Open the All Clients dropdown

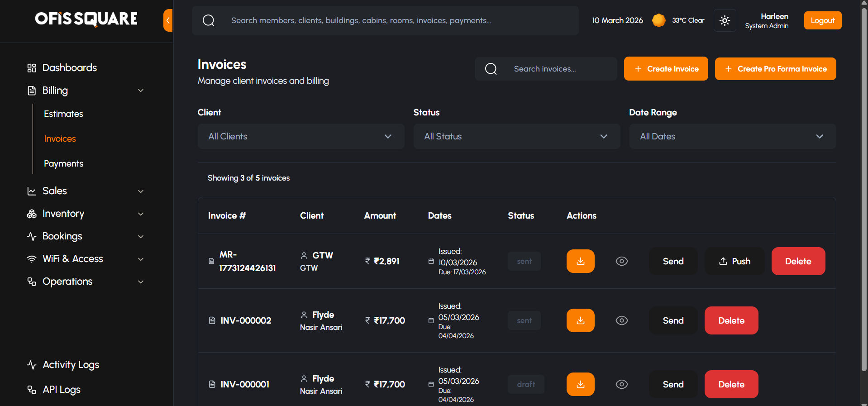tap(301, 136)
